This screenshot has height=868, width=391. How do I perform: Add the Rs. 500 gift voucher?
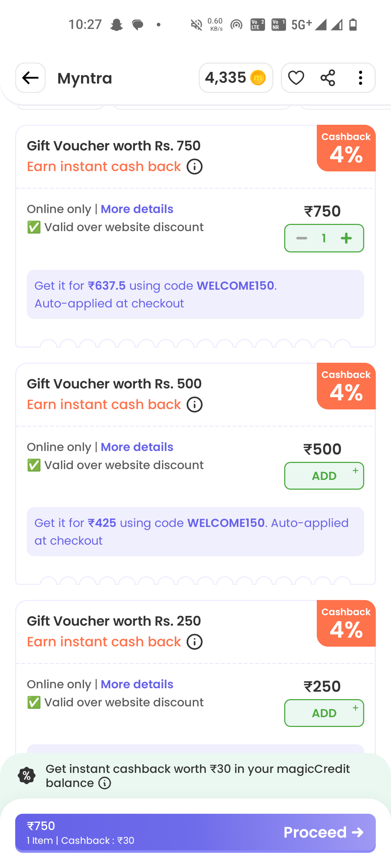(324, 476)
